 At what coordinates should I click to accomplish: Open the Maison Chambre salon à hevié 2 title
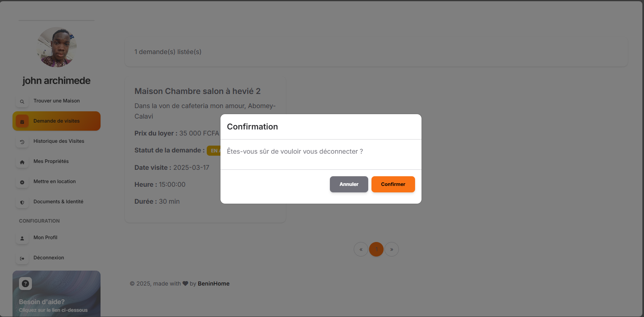[x=197, y=91]
